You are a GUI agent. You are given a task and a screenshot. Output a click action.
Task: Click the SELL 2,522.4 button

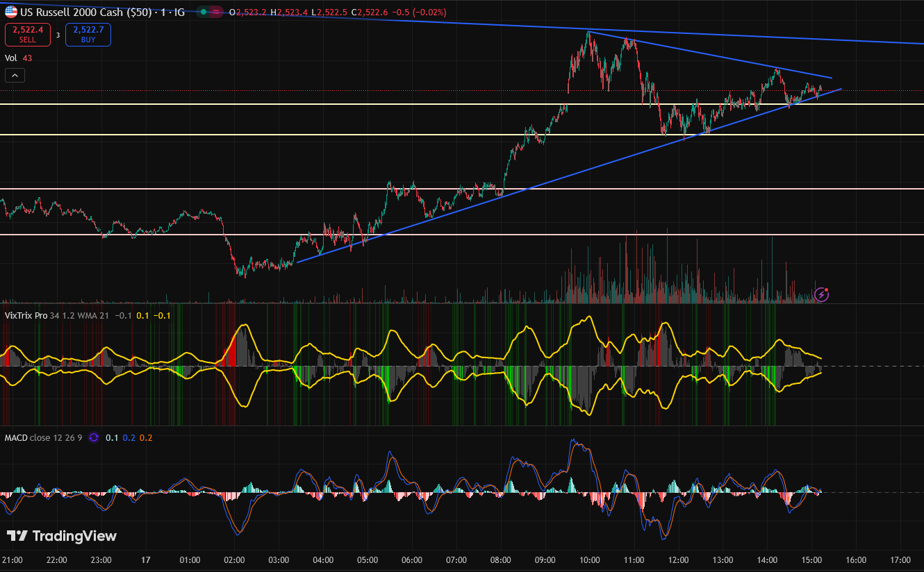coord(27,34)
